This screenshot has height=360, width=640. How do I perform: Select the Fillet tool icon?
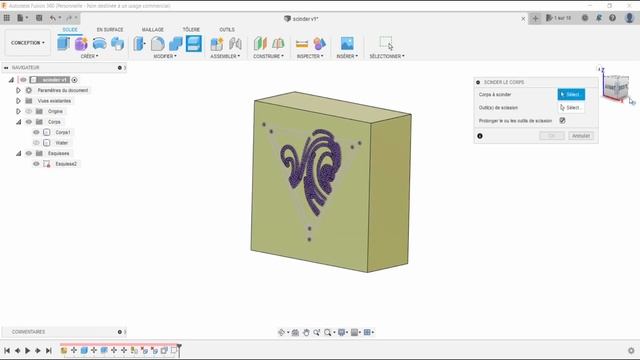click(158, 43)
